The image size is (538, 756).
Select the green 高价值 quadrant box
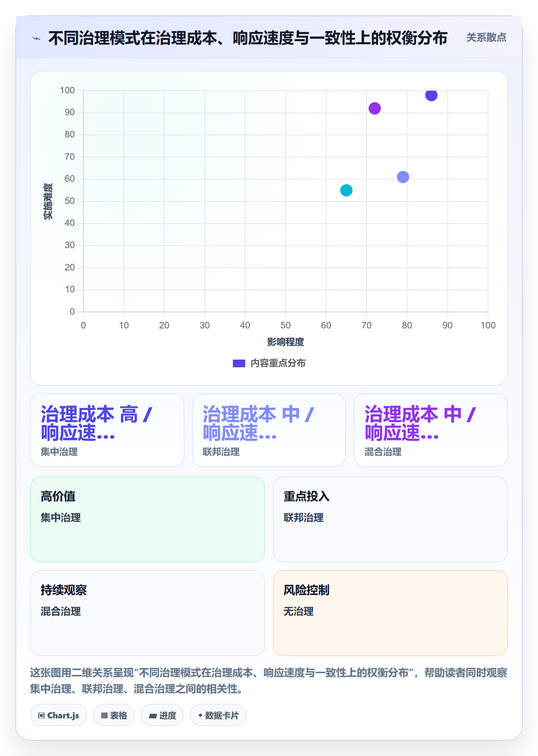click(148, 519)
